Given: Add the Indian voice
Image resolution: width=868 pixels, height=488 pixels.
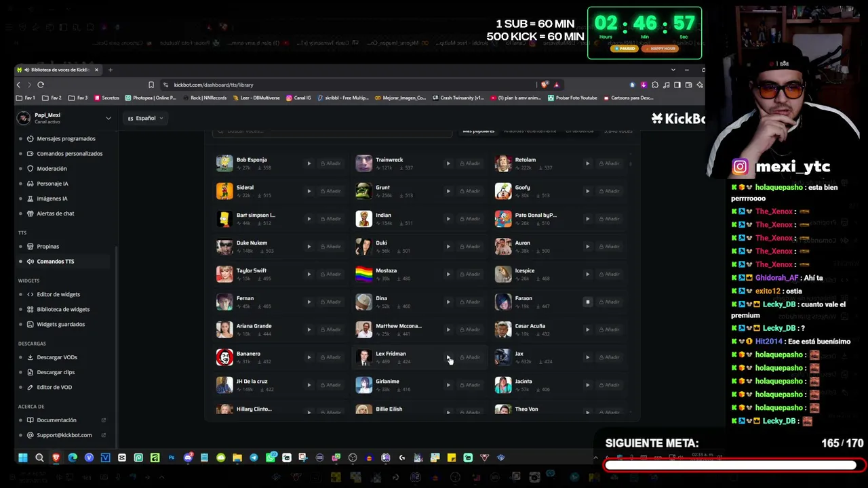Looking at the screenshot, I should 471,219.
